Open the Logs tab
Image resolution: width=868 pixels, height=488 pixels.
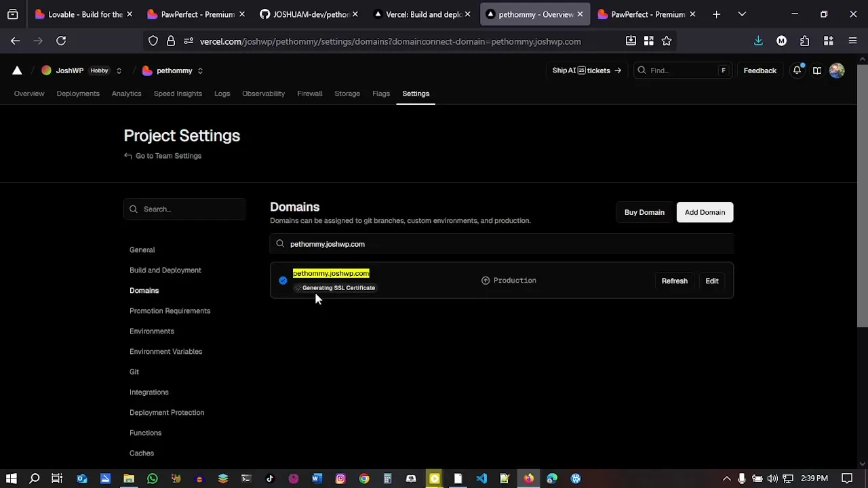[x=222, y=94]
